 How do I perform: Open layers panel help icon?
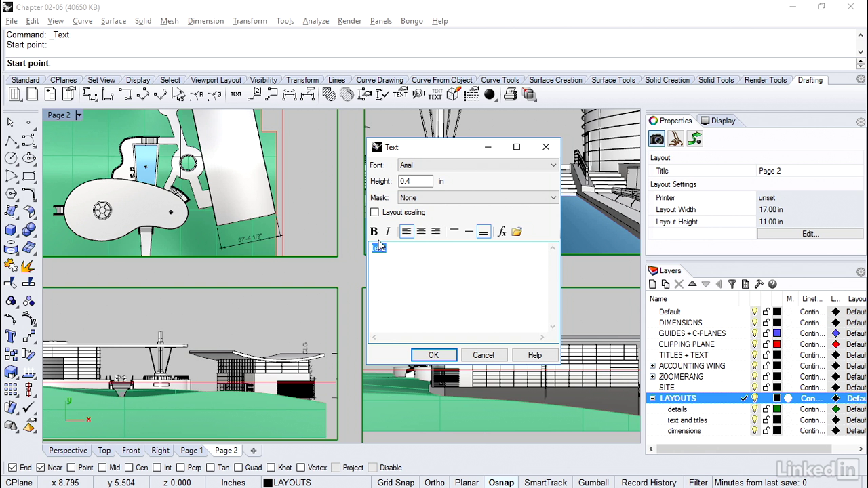(772, 284)
